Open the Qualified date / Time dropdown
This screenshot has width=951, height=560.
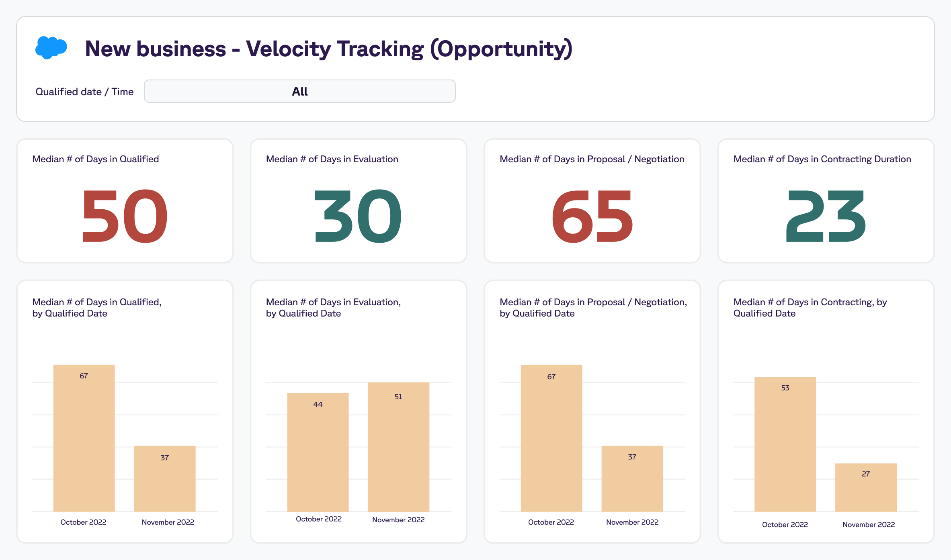pos(299,91)
